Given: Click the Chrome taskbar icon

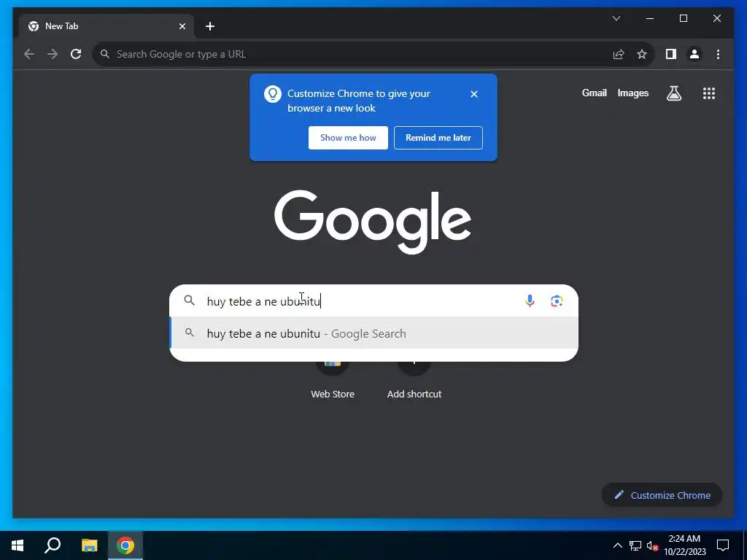Looking at the screenshot, I should (125, 545).
